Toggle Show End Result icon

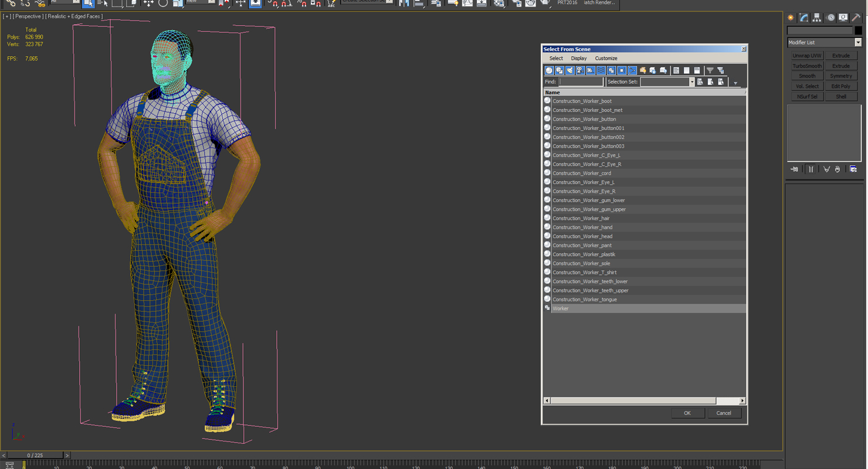pos(811,169)
